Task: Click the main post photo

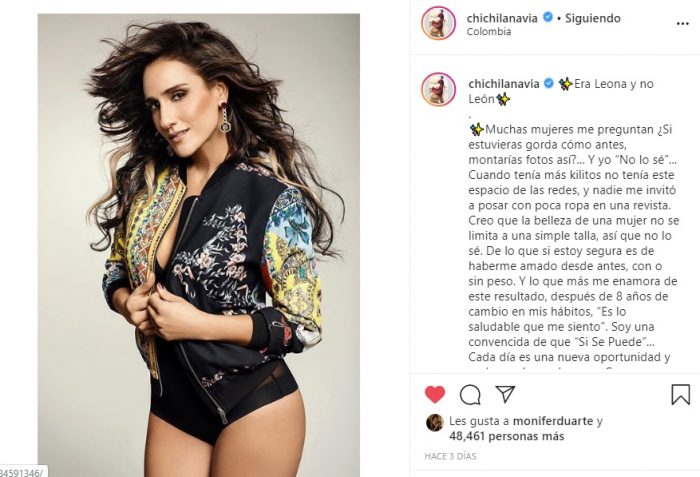Action: point(199,245)
